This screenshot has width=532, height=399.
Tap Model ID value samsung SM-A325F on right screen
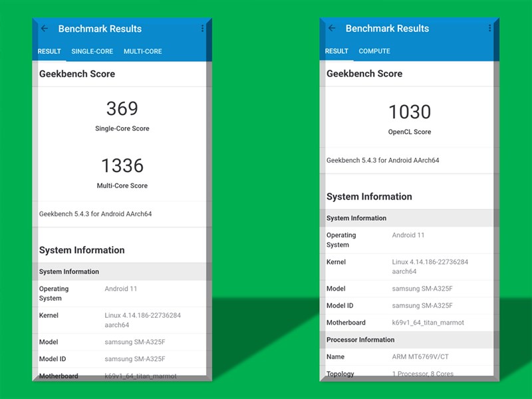tap(422, 306)
